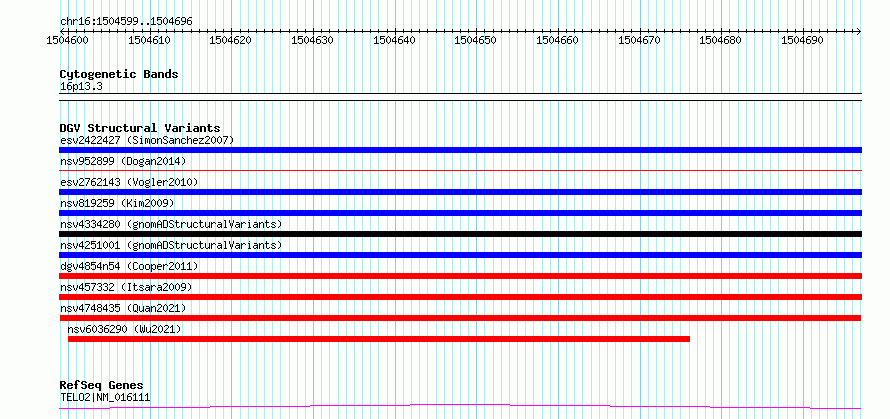This screenshot has width=890, height=419.
Task: Click ruler position 1504680
Action: coord(722,40)
